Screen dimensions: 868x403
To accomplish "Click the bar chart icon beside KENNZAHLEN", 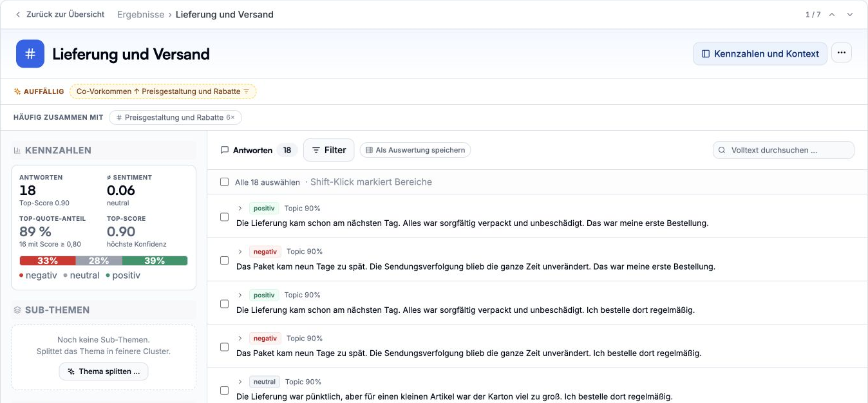I will point(17,151).
